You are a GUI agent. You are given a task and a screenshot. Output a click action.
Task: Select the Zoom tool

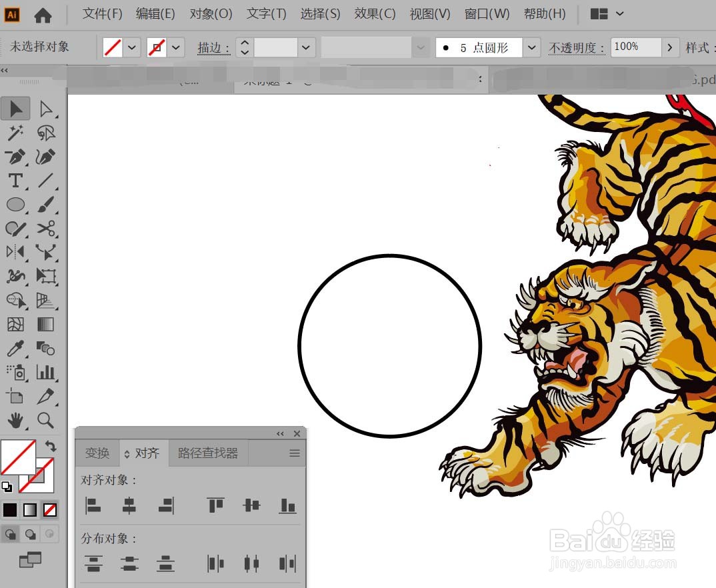coord(45,420)
